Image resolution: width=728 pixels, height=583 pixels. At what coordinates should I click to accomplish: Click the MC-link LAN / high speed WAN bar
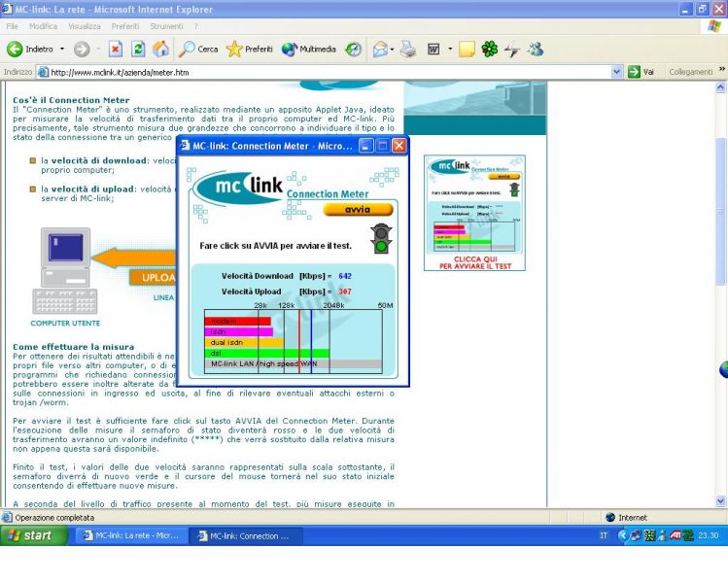(293, 364)
